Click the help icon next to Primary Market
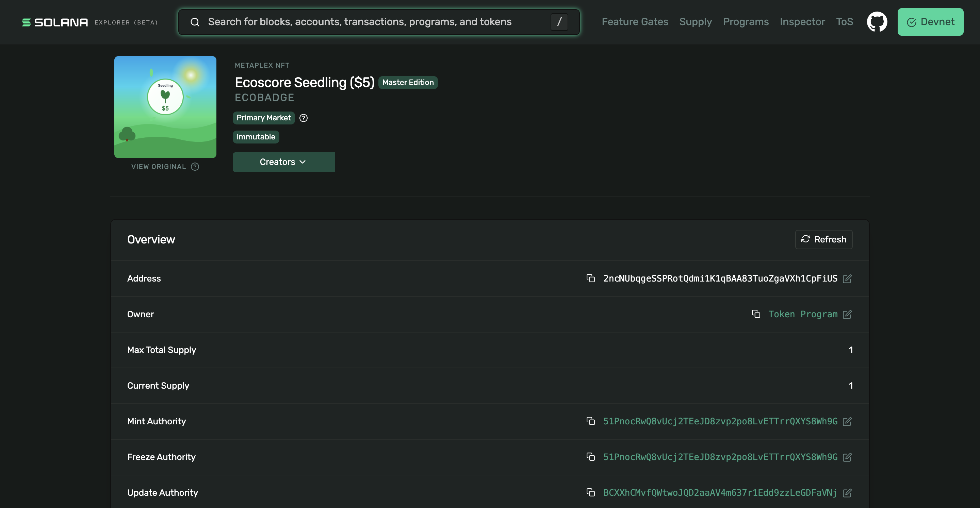 tap(303, 118)
